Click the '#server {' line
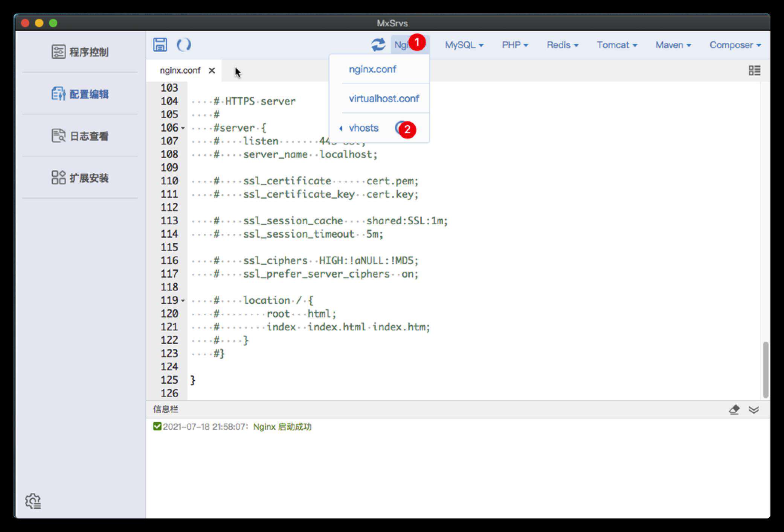Viewport: 784px width, 532px height. [240, 128]
